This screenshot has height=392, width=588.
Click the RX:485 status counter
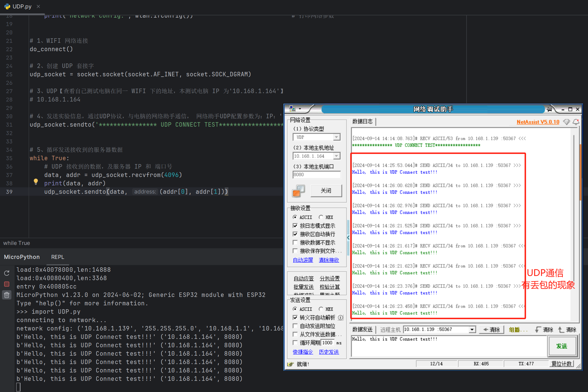pos(481,363)
